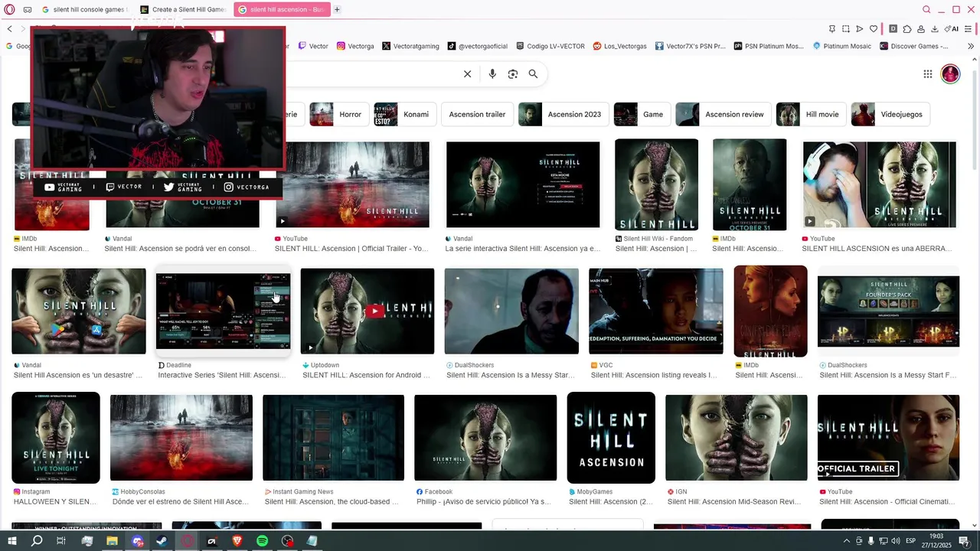Open the IGN Mid-Season Review image
Image resolution: width=980 pixels, height=551 pixels.
[737, 438]
